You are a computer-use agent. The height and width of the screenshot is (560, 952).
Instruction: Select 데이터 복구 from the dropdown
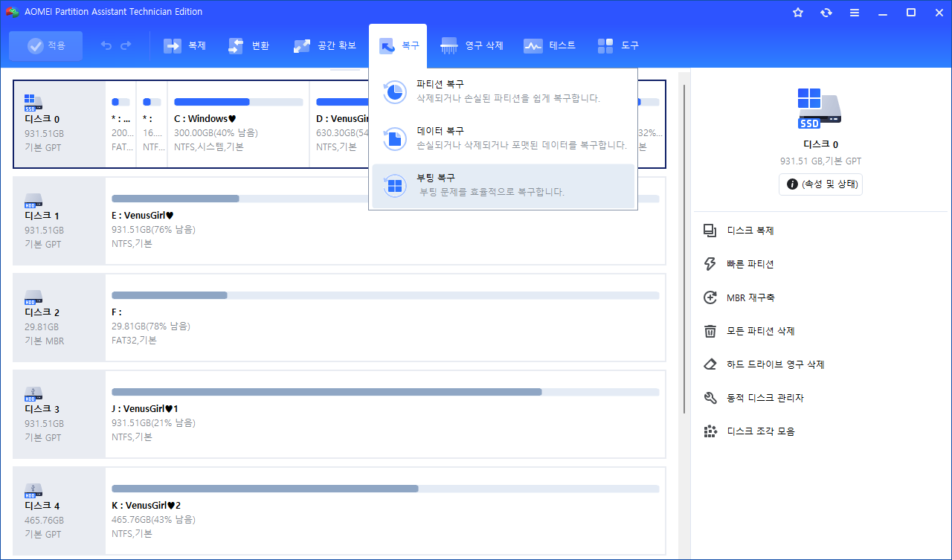point(504,138)
